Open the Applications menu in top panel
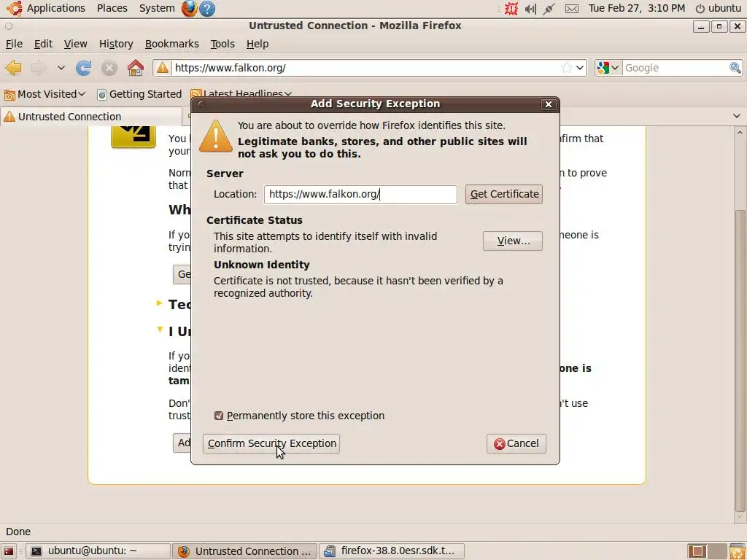Viewport: 747px width, 560px height. 46,8
